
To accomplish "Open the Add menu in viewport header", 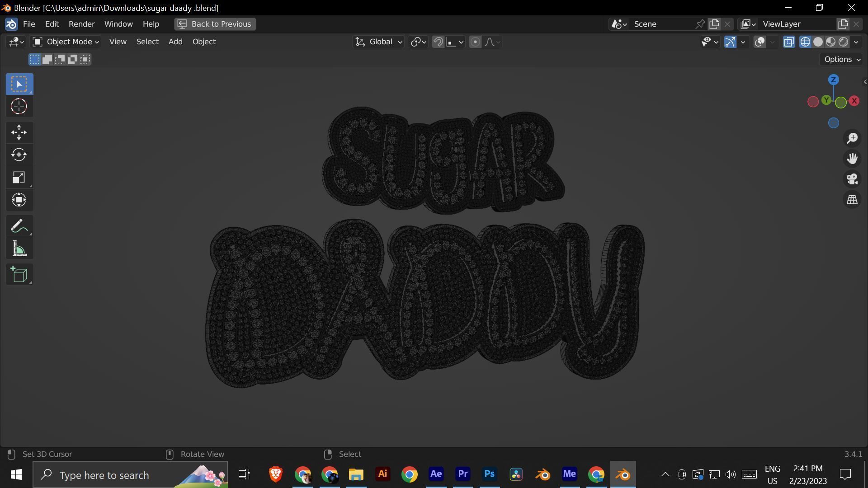I will point(175,42).
